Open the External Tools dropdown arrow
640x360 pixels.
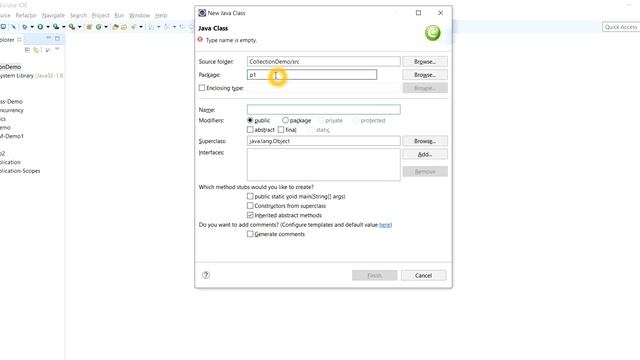click(x=80, y=27)
